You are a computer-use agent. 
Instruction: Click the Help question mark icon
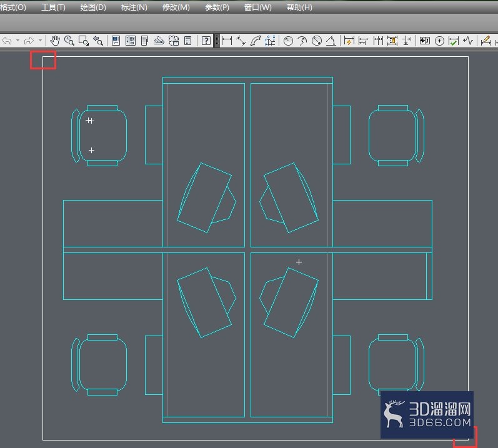(206, 41)
